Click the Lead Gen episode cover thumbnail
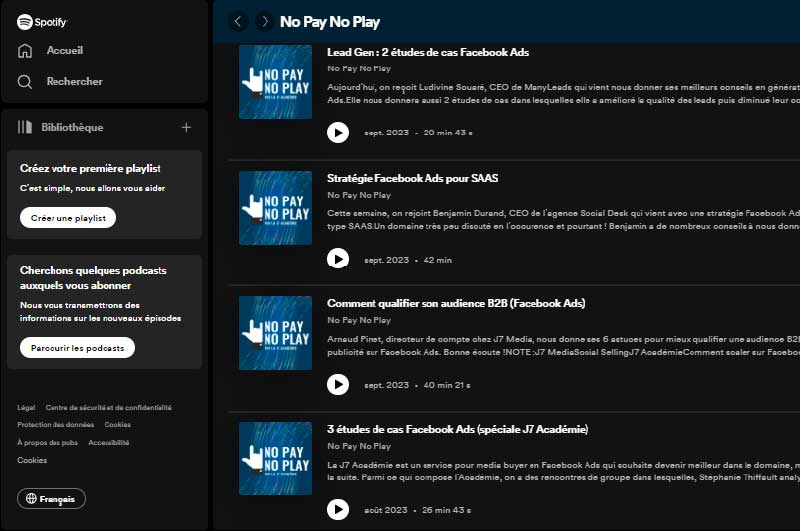The width and height of the screenshot is (801, 531). click(x=275, y=82)
